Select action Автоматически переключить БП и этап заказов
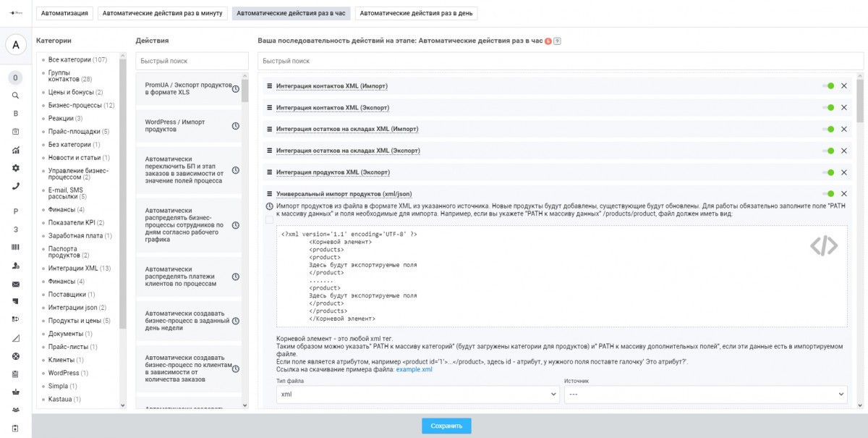Viewport: 868px width, 438px height. click(x=188, y=170)
